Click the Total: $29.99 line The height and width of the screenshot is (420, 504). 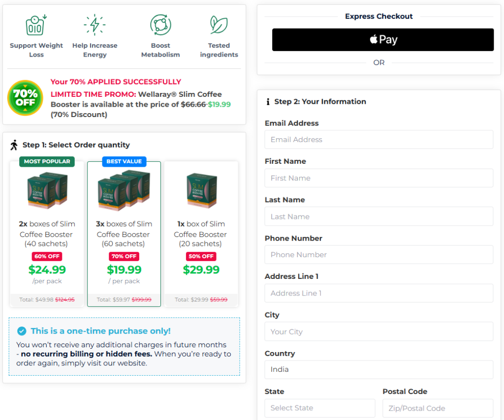click(x=201, y=300)
